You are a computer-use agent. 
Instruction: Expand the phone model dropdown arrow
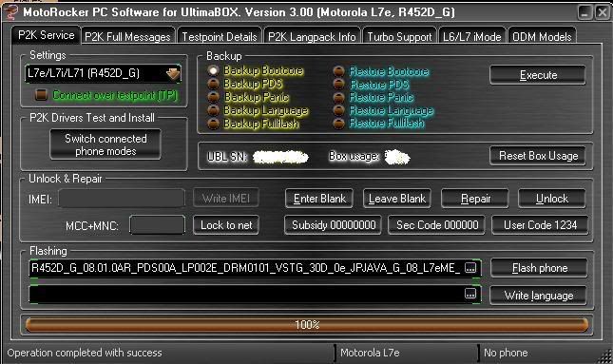pyautogui.click(x=173, y=73)
